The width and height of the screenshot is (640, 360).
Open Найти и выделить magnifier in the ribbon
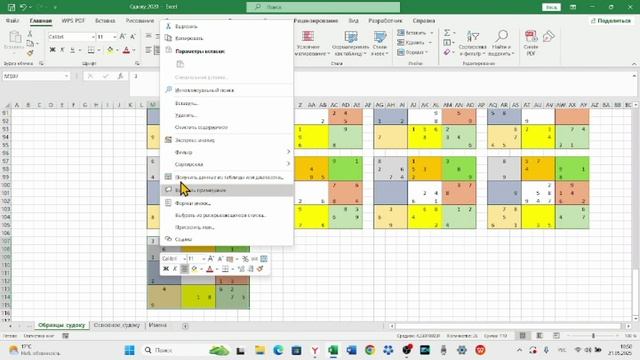[501, 42]
